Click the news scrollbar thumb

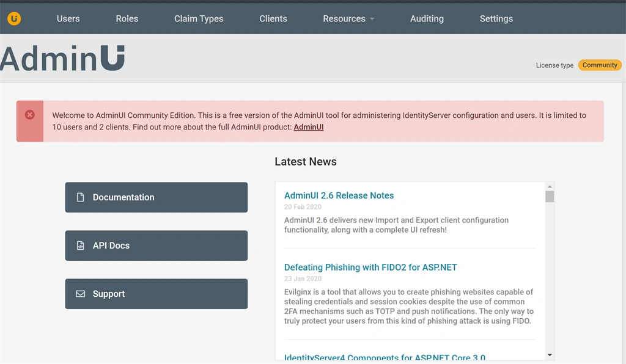(550, 197)
